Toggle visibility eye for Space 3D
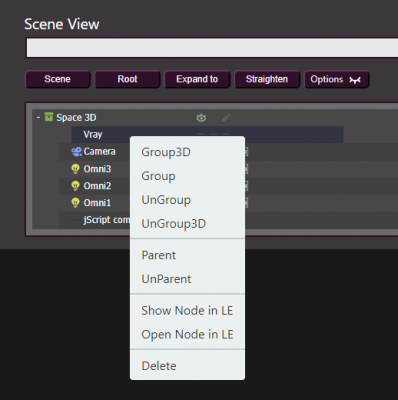Screen dimensions: 398x400 (x=201, y=117)
